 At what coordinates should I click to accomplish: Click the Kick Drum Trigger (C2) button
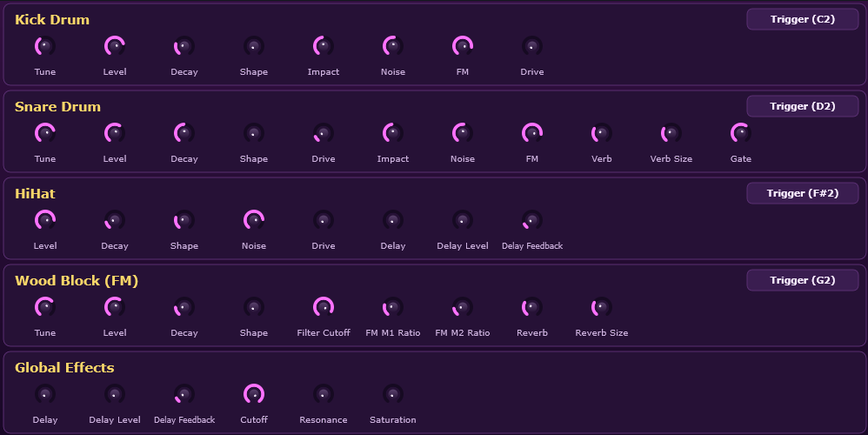point(802,19)
